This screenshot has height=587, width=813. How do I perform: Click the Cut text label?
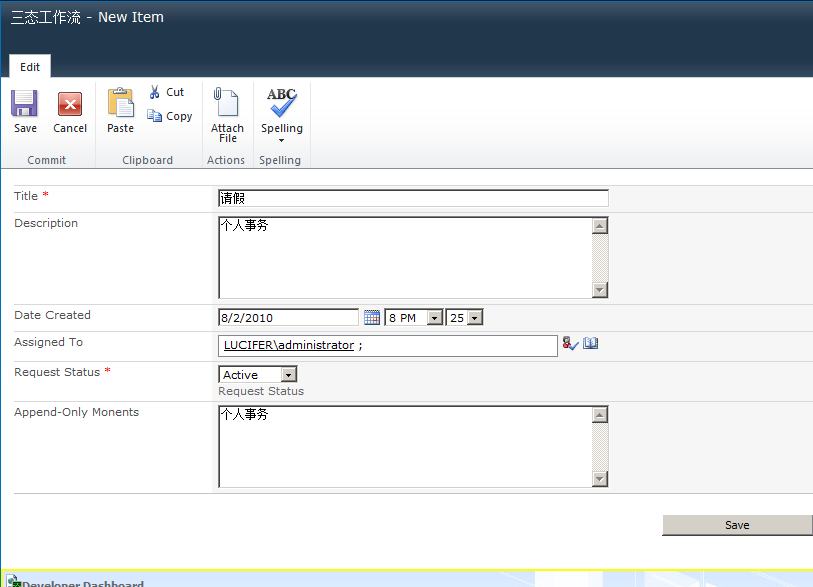pos(175,92)
